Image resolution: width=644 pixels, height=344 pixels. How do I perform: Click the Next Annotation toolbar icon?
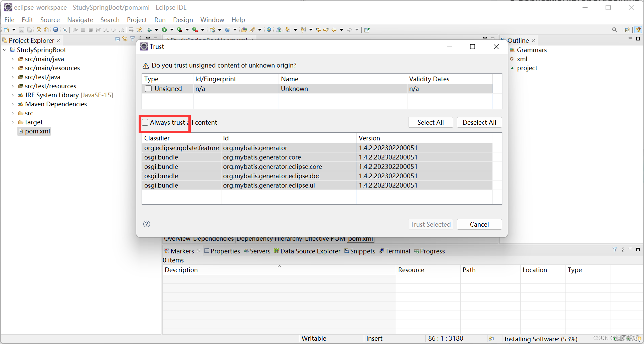pyautogui.click(x=288, y=30)
